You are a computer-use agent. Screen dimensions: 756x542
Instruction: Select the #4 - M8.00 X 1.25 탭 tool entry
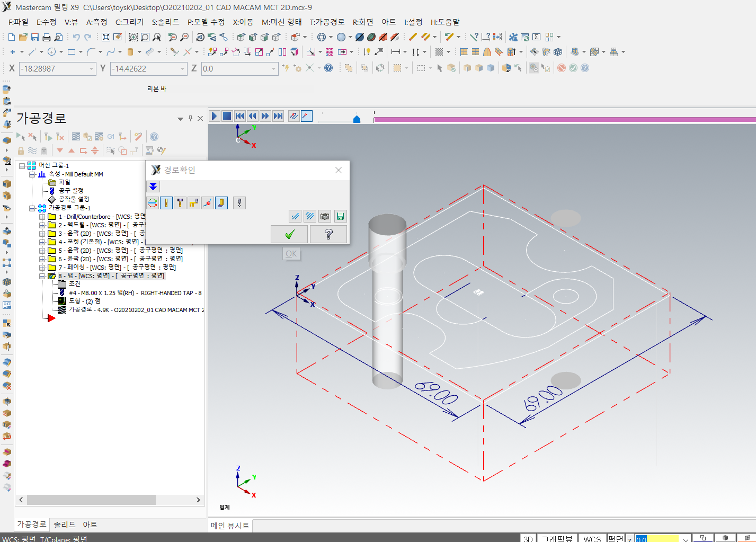click(x=135, y=293)
